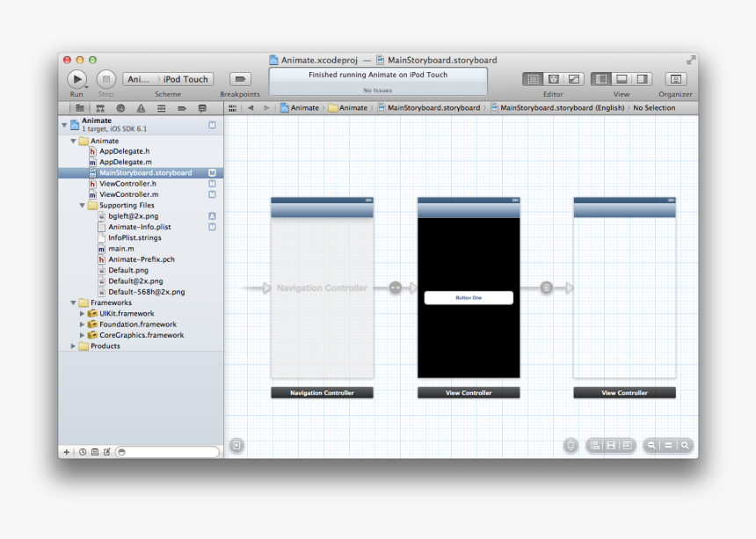
Task: Toggle Breakpoints in the toolbar
Action: (x=240, y=79)
